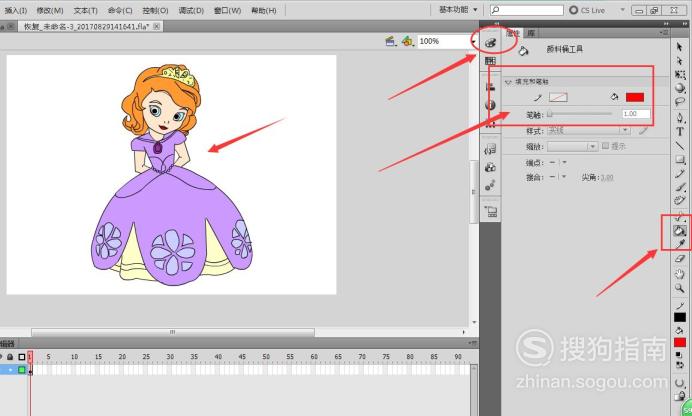Click the edit stroke style pencil button
The width and height of the screenshot is (692, 416).
coord(643,131)
